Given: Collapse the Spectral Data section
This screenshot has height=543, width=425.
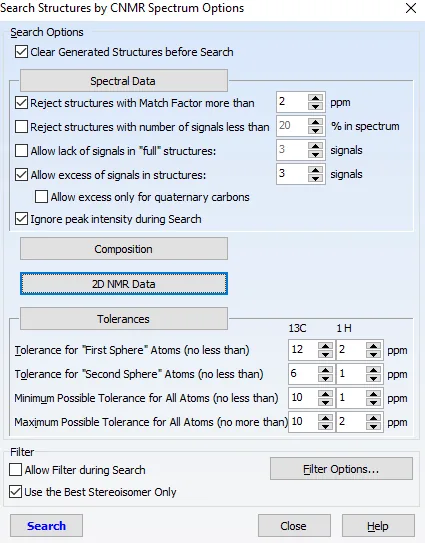Looking at the screenshot, I should (x=124, y=81).
